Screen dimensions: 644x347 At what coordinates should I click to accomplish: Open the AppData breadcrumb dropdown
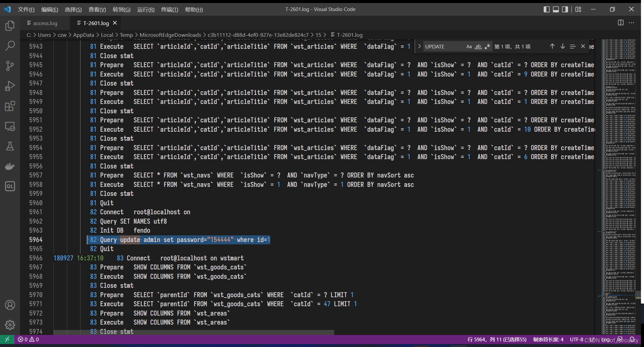coord(83,35)
